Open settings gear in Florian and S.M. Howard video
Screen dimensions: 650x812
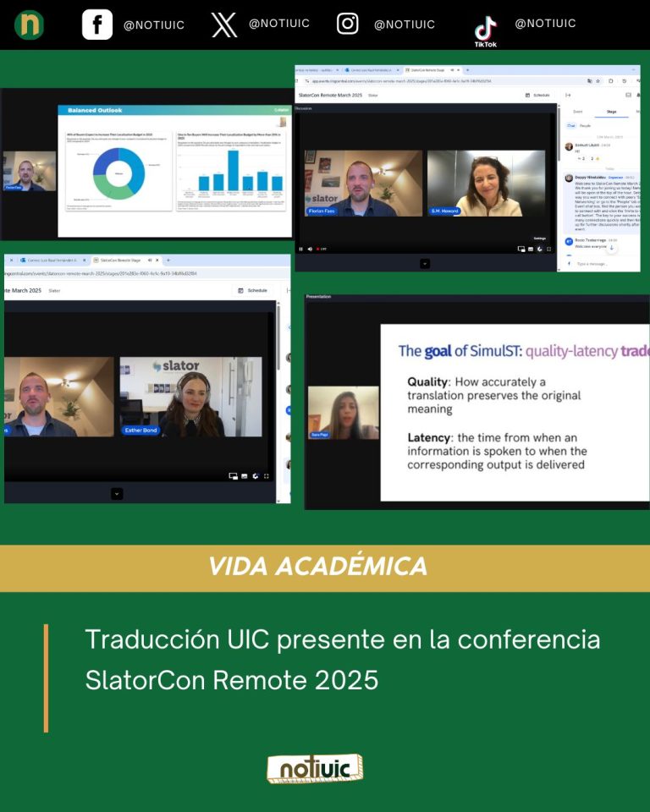[x=539, y=249]
